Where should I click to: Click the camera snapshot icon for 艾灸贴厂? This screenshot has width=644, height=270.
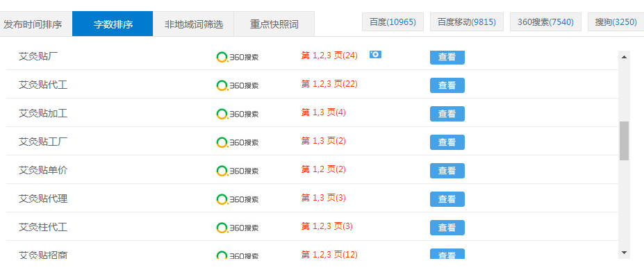coord(375,55)
